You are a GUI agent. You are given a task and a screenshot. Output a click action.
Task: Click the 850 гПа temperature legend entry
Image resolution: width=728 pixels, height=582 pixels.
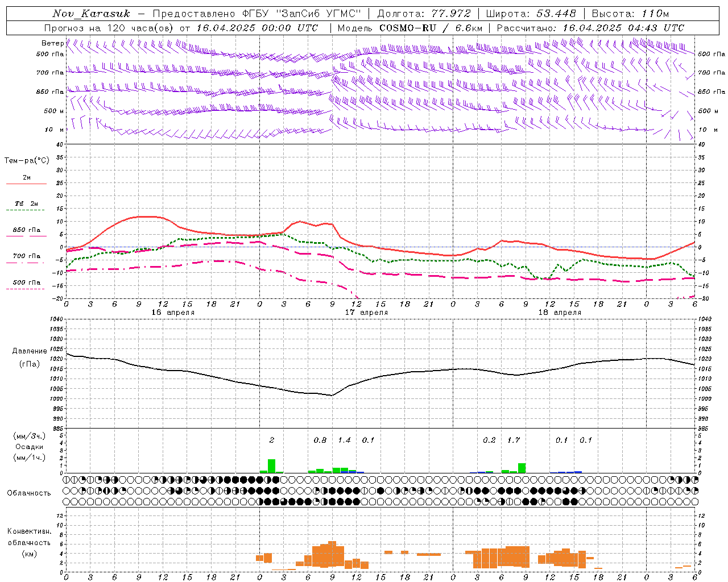click(x=26, y=232)
